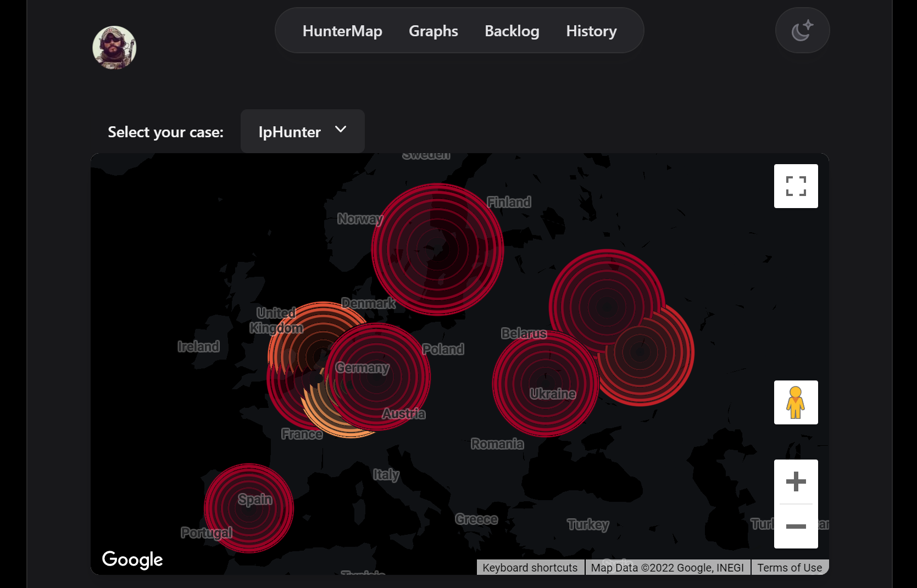This screenshot has width=917, height=588.
Task: Click the Google logo on map
Action: tap(132, 559)
